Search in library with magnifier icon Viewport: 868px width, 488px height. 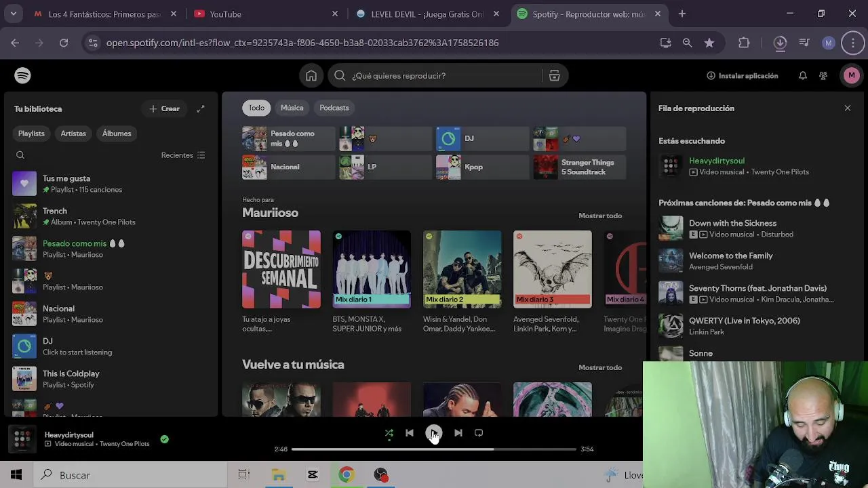pos(20,155)
